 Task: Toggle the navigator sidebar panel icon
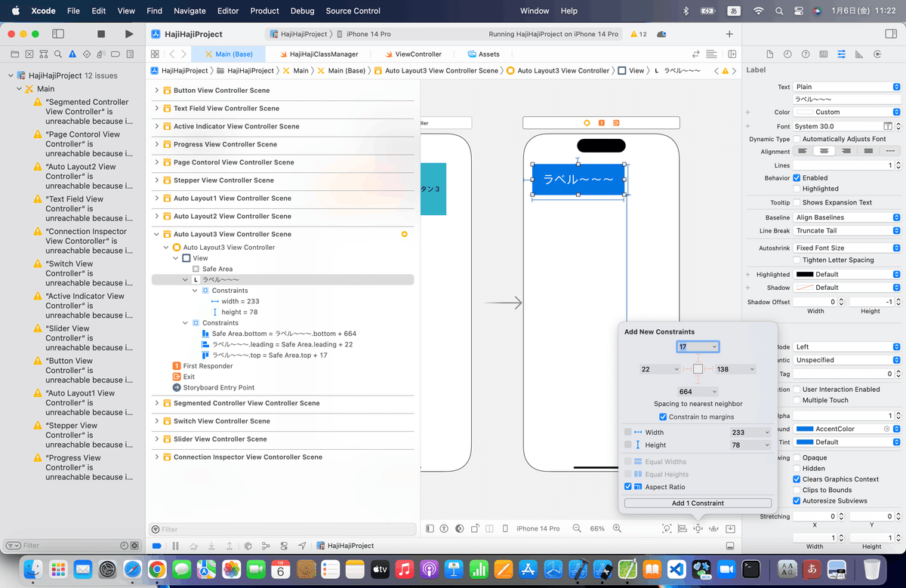click(58, 34)
